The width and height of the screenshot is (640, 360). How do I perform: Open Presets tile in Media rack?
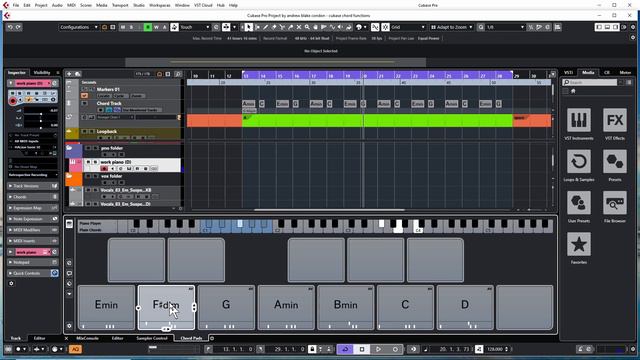click(x=615, y=162)
